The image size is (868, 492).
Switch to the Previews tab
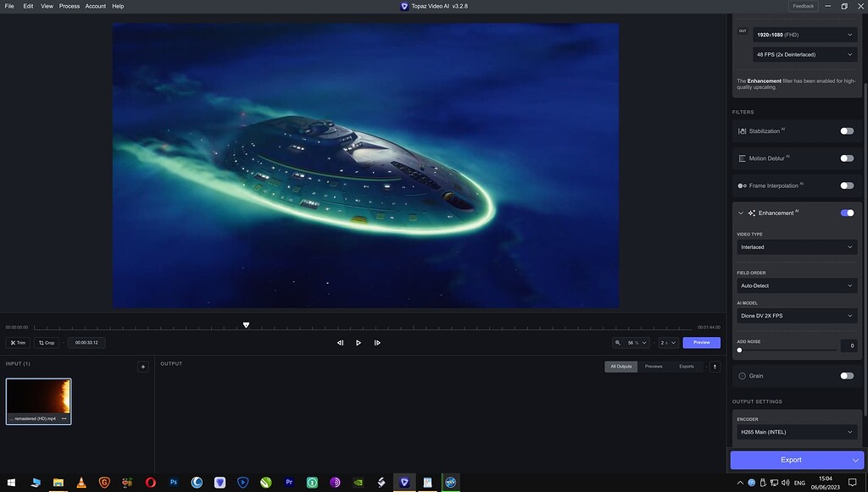pos(654,367)
